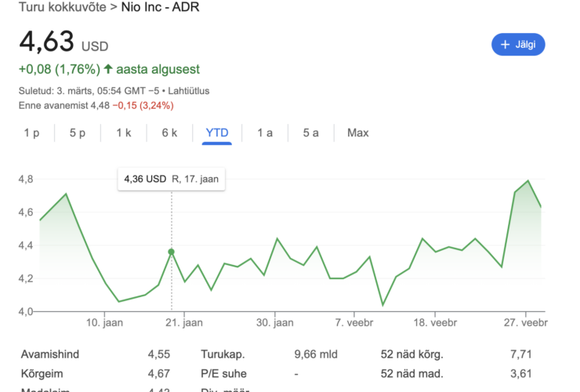This screenshot has width=580, height=392.
Task: Click the Avamishind label
Action: pos(50,354)
